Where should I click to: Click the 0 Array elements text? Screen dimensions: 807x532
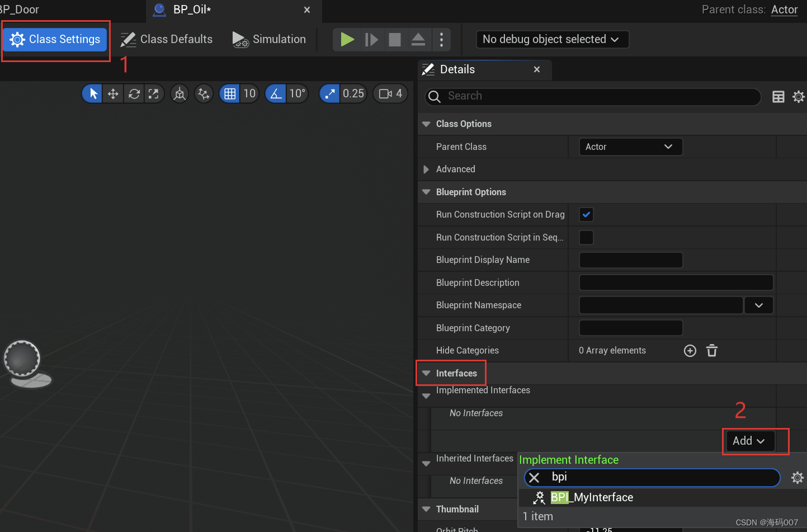[612, 351]
